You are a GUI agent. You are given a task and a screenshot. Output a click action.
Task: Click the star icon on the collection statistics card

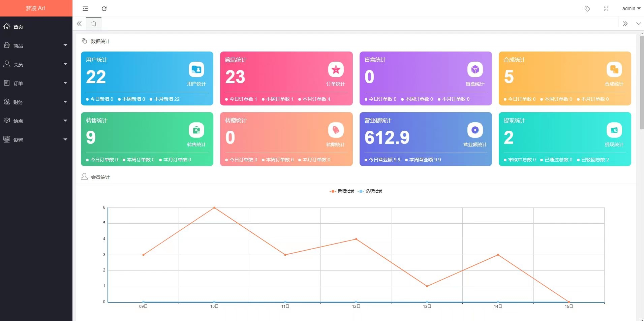tap(336, 70)
